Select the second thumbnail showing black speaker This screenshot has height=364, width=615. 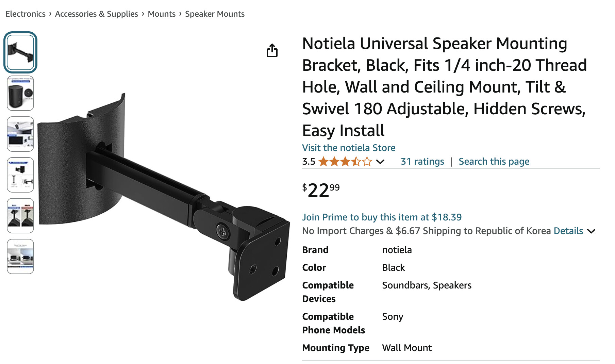point(20,93)
